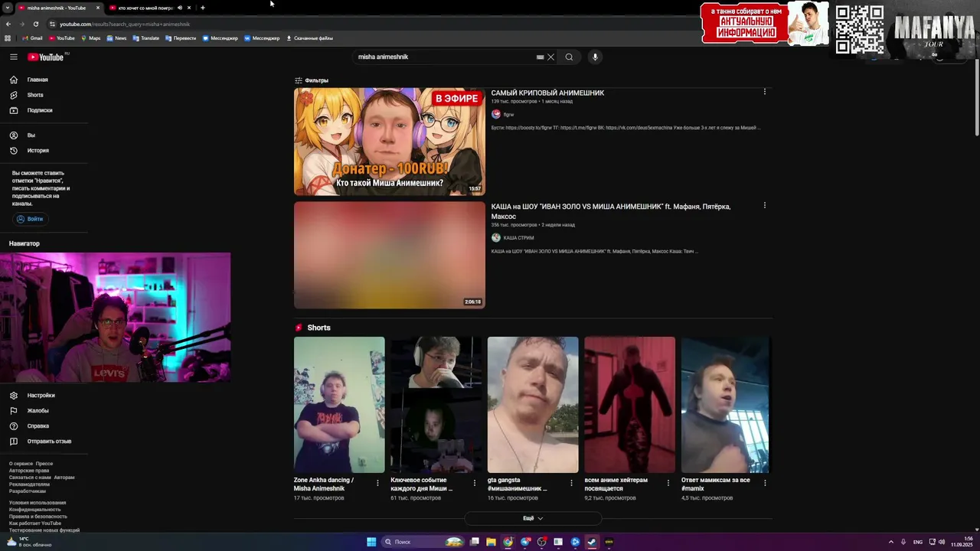Click the Конфиденциальность footer link

tap(34, 510)
